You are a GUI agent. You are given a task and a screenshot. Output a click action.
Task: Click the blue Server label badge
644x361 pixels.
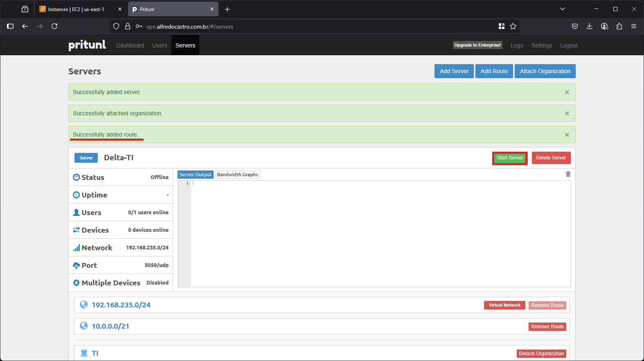tap(86, 158)
